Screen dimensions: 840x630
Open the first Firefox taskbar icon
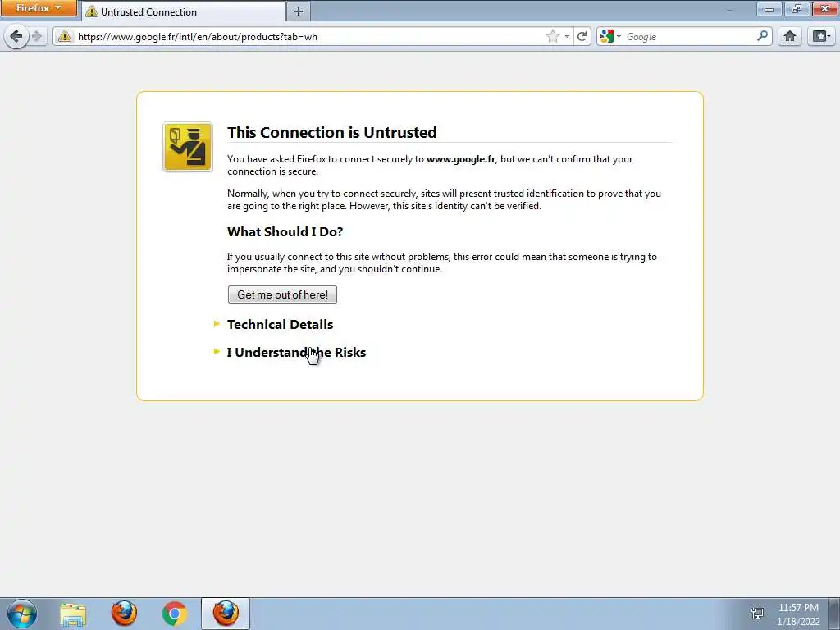[124, 614]
